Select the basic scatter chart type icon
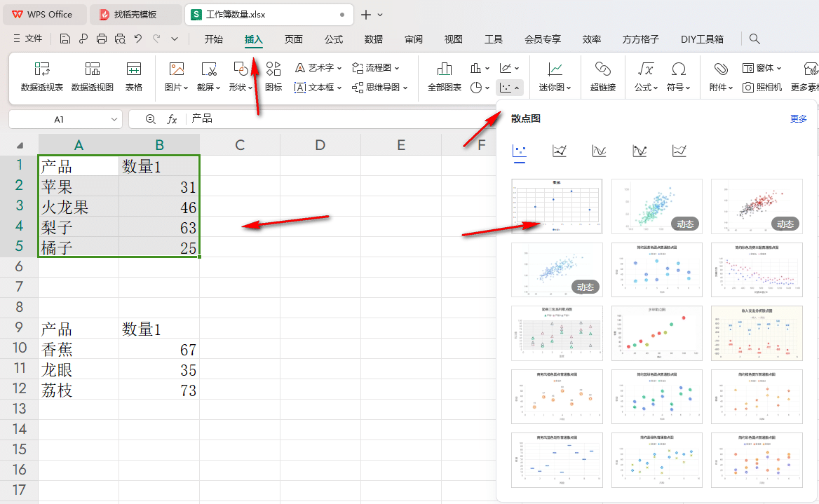 (519, 151)
